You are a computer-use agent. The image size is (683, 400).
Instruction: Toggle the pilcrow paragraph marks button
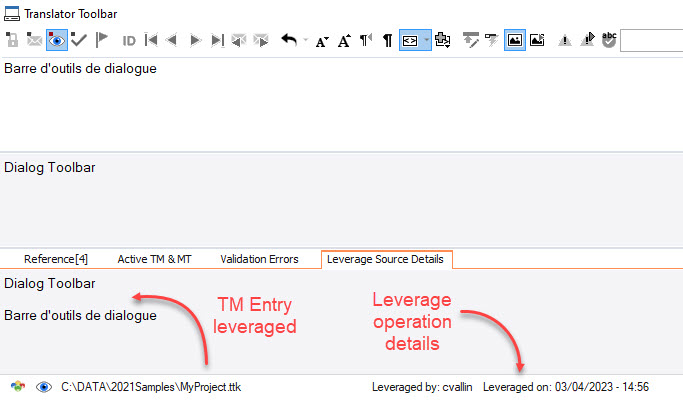point(387,41)
